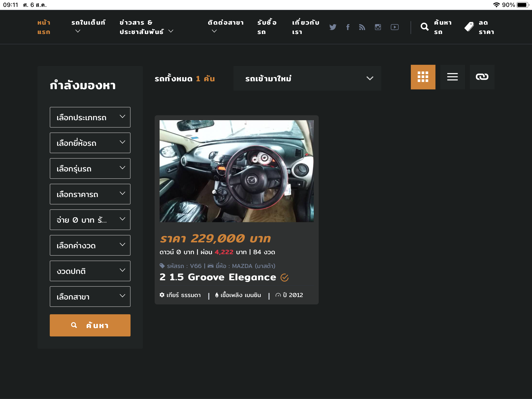The height and width of the screenshot is (399, 532).
Task: Open the YouTube icon link
Action: 395,27
